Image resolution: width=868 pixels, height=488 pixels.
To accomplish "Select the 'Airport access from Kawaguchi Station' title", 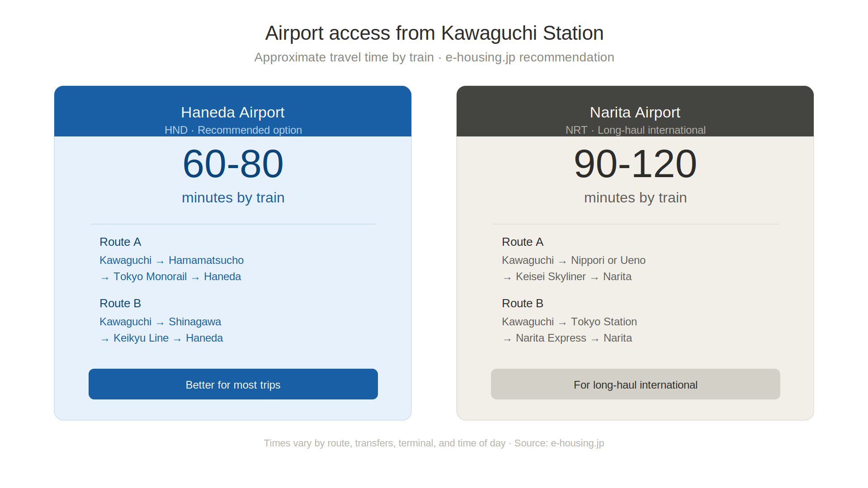I will coord(434,33).
